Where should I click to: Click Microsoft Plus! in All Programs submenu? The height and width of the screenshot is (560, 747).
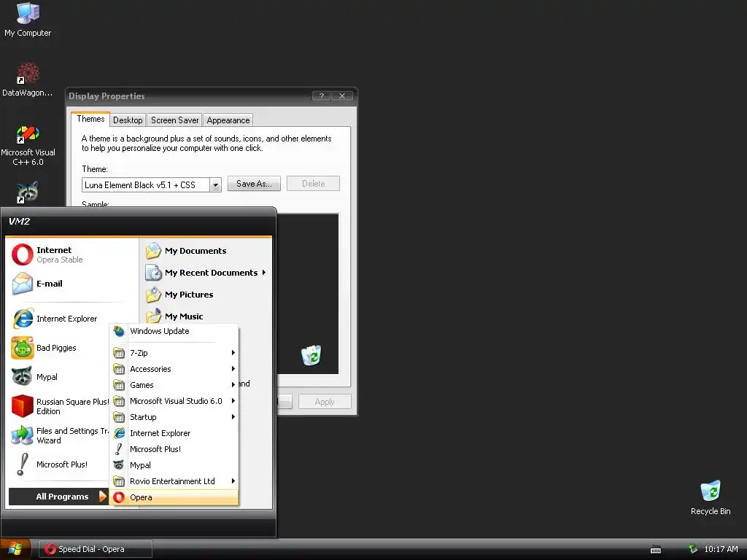[x=174, y=449]
